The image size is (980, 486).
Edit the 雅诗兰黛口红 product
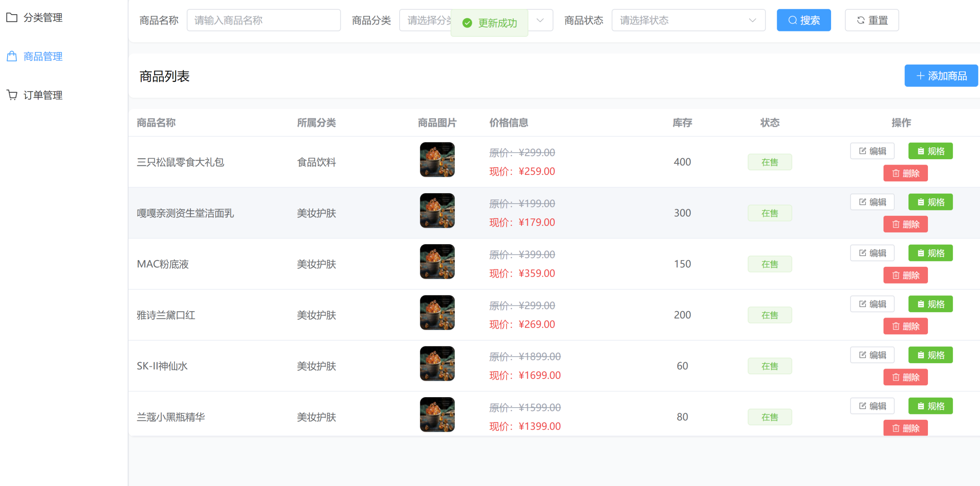coord(872,304)
